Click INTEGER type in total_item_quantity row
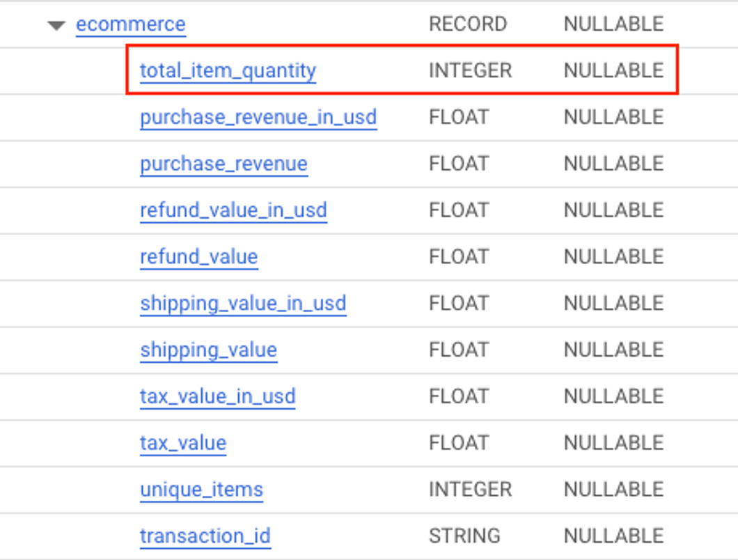738x560 pixels. tap(470, 70)
